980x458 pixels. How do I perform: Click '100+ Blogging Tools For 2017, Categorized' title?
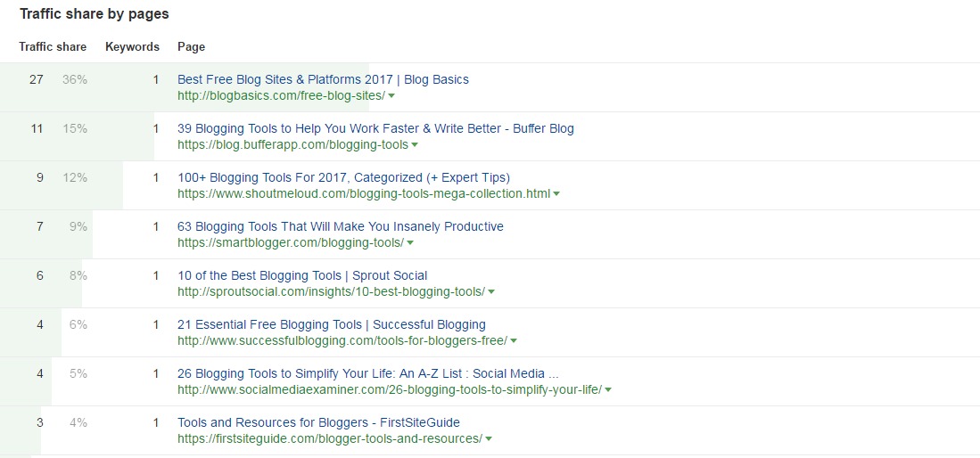pyautogui.click(x=343, y=177)
